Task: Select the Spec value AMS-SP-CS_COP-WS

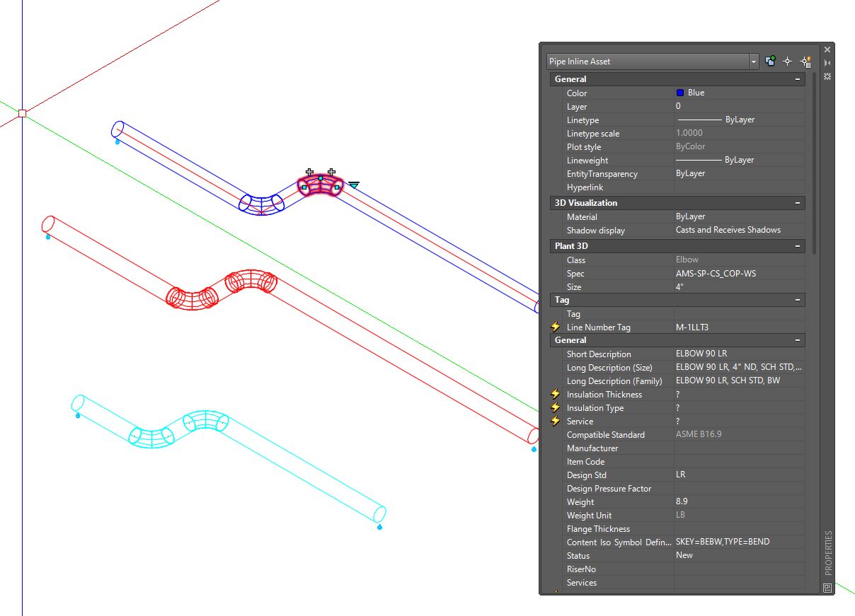Action: click(x=715, y=273)
